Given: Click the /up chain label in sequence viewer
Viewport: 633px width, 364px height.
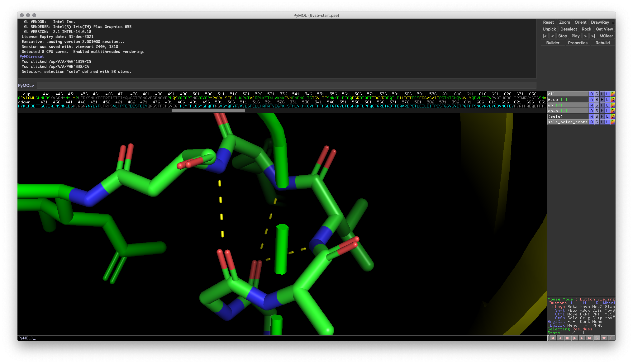Looking at the screenshot, I should (x=26, y=94).
